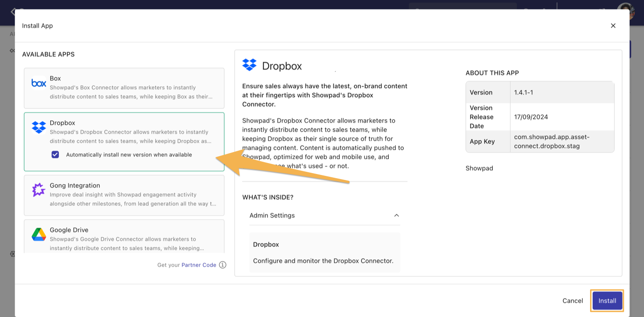Click the Gong Integration star icon
Screen dimensions: 644x317
(39, 189)
